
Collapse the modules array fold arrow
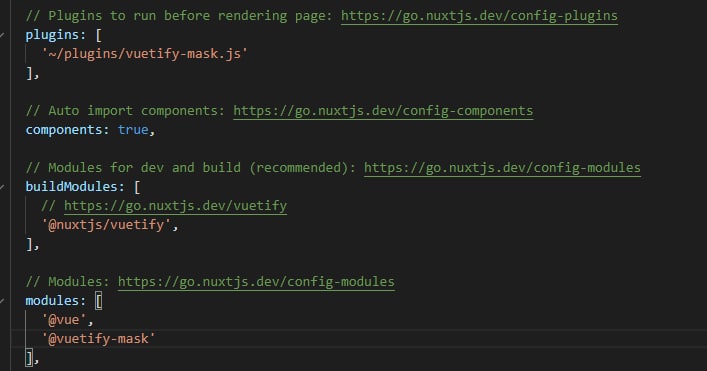point(2,301)
